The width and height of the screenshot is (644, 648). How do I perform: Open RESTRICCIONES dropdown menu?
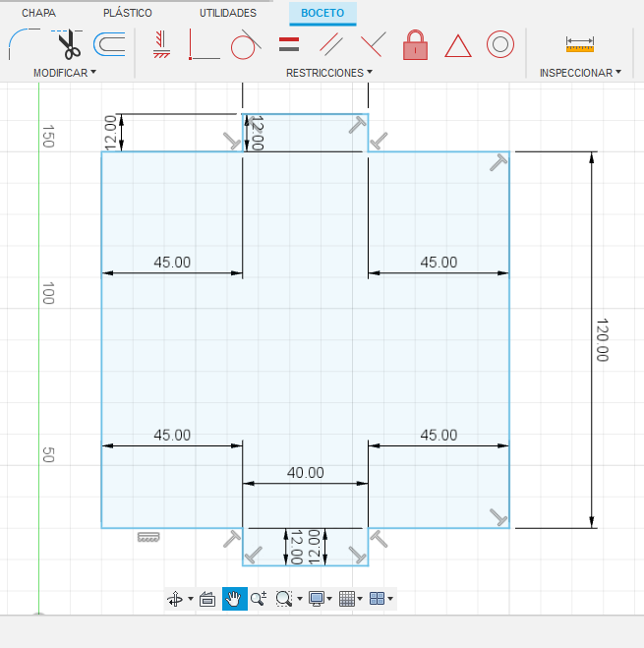coord(329,73)
